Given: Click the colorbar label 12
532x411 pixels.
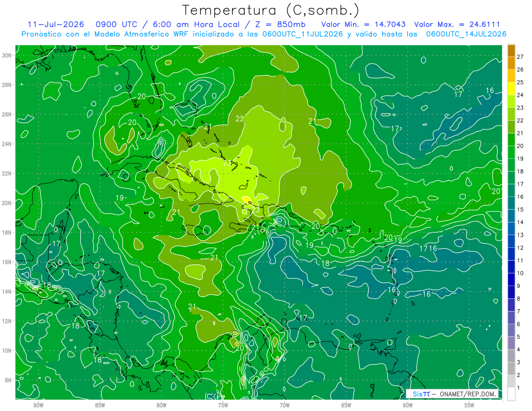Looking at the screenshot, I should pos(520,248).
